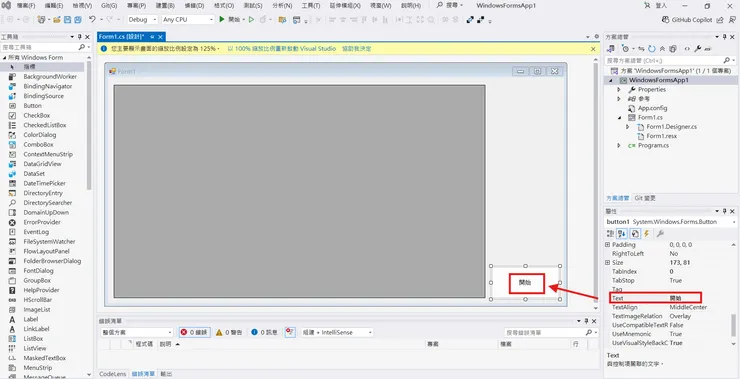
Task: Expand the Size property row
Action: [608, 262]
